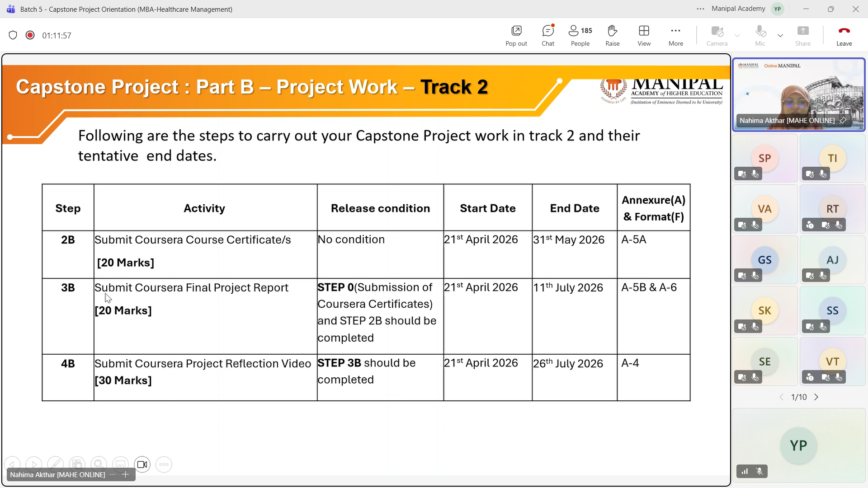
Task: Click the Teams app icon in title bar
Action: pos(11,9)
